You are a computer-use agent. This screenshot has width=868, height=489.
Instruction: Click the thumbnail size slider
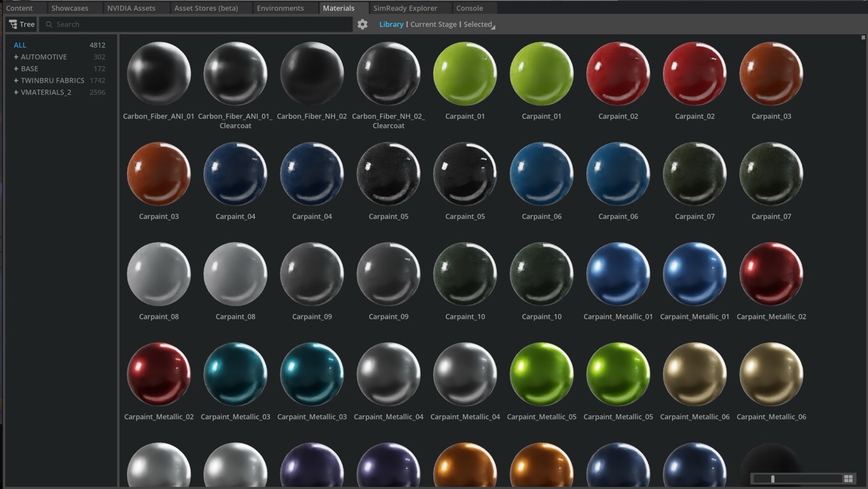[x=797, y=479]
